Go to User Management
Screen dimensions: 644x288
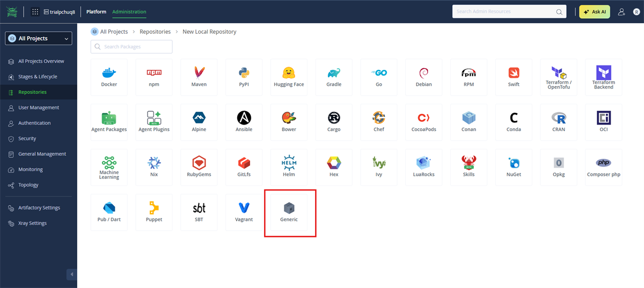[39, 107]
